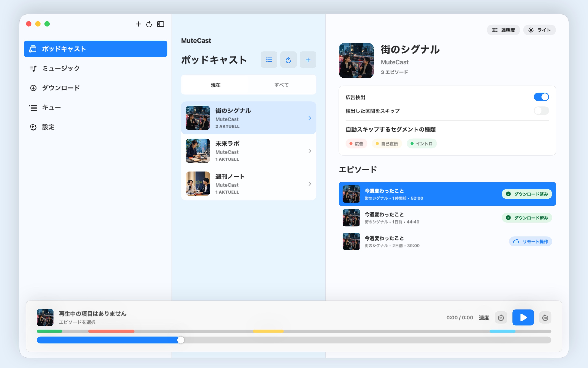Click the 再生中の項目はありません label
This screenshot has width=588, height=368.
pyautogui.click(x=92, y=313)
